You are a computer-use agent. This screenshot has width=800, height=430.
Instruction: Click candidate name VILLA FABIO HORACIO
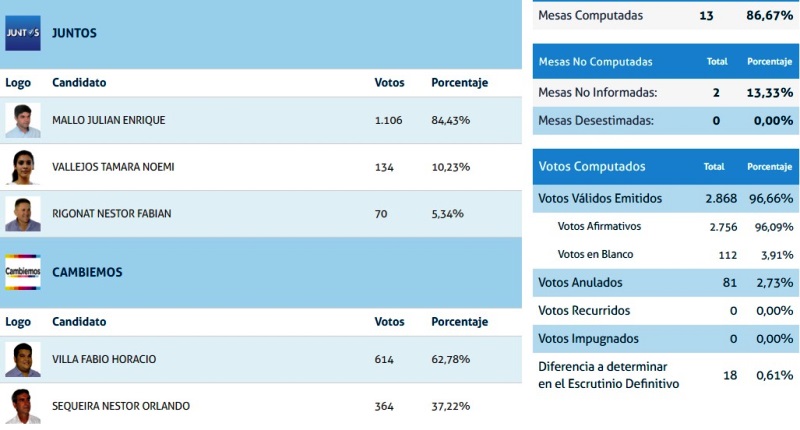[x=104, y=360]
